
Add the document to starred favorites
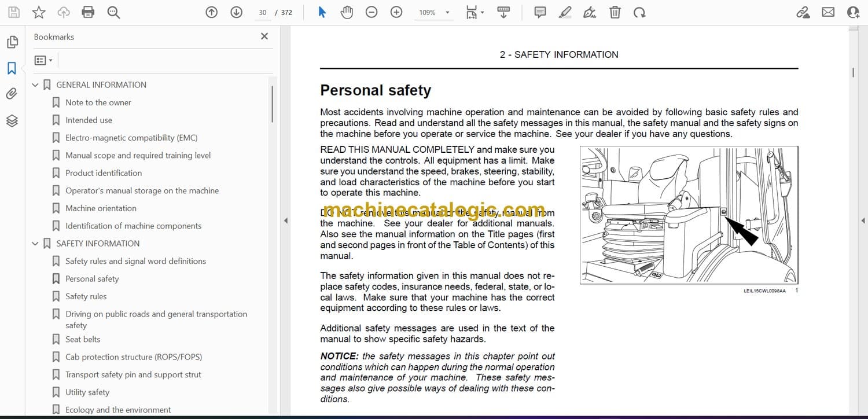click(x=39, y=12)
